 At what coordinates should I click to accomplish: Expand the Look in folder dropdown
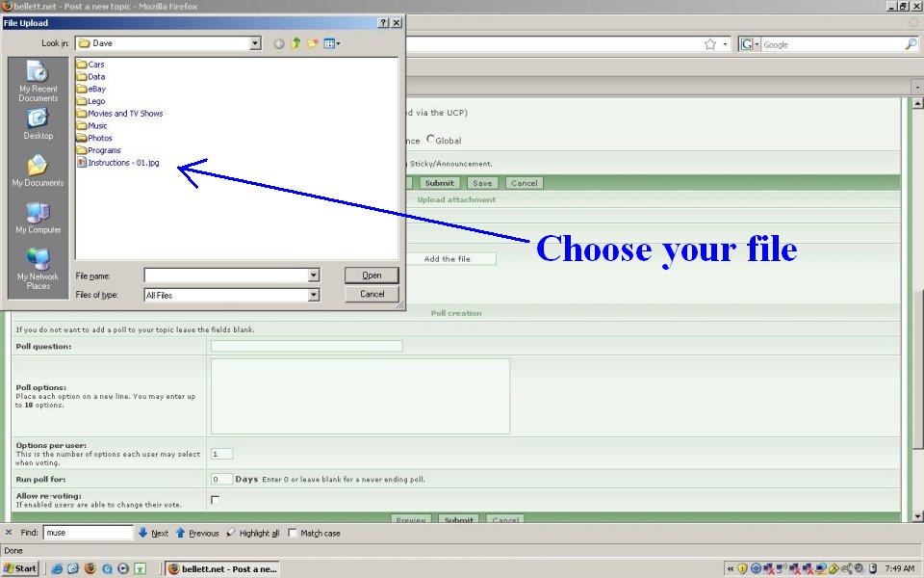[x=255, y=43]
